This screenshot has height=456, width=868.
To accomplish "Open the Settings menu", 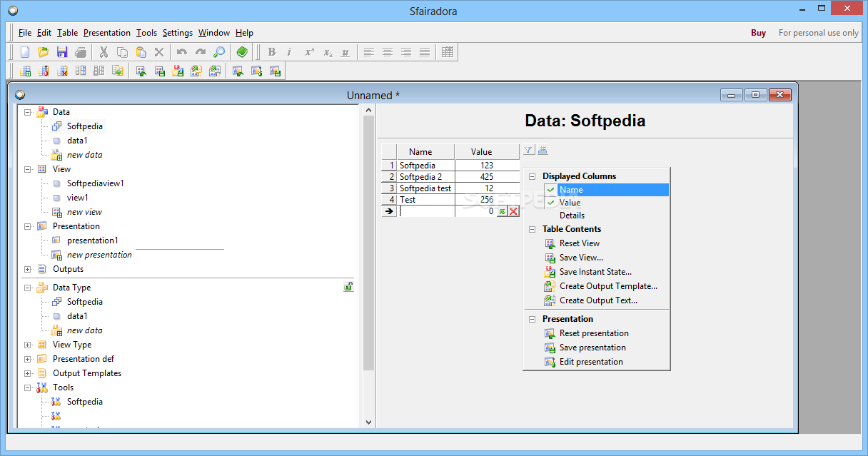I will click(x=178, y=33).
